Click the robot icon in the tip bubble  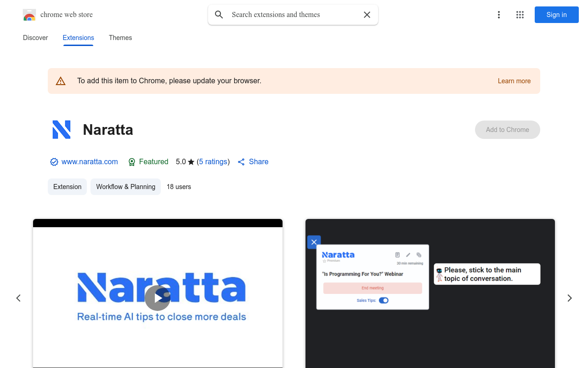pyautogui.click(x=439, y=275)
